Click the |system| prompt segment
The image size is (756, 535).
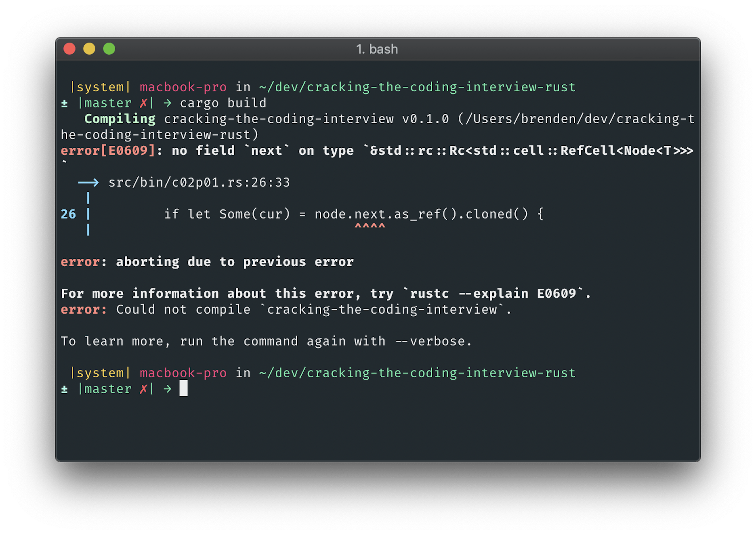click(100, 87)
